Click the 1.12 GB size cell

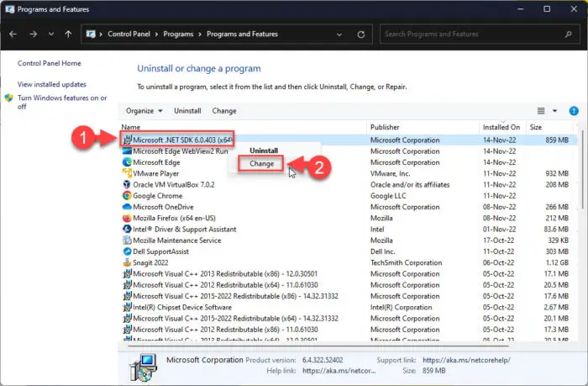(557, 263)
